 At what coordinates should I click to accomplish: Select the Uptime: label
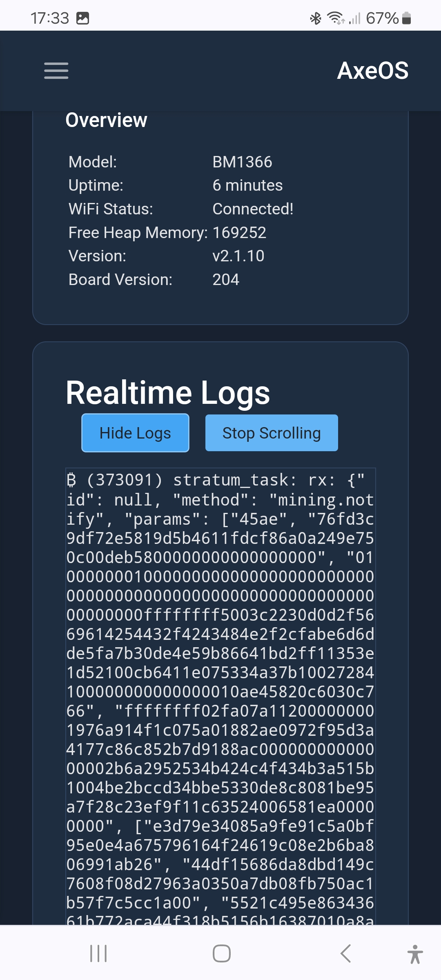tap(96, 185)
